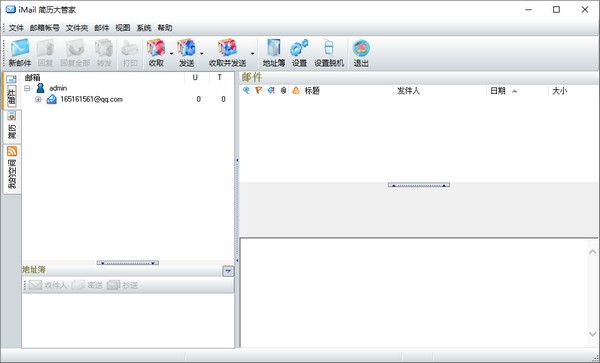Click the 转发 forward icon
This screenshot has width=600, height=363.
click(104, 53)
